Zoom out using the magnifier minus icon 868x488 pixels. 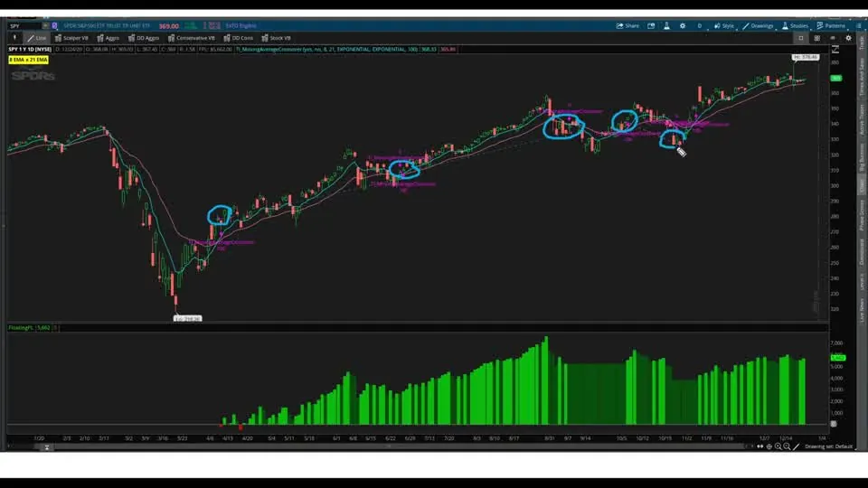[787, 446]
